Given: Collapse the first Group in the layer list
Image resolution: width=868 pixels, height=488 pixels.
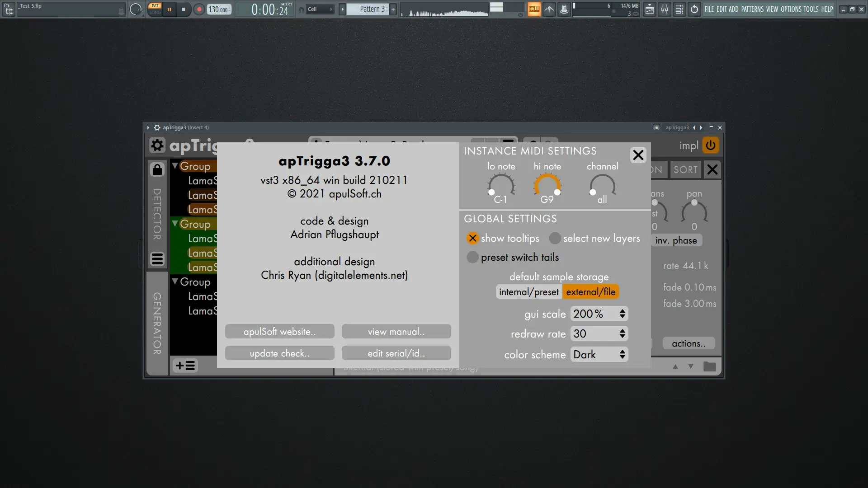Looking at the screenshot, I should click(x=175, y=166).
